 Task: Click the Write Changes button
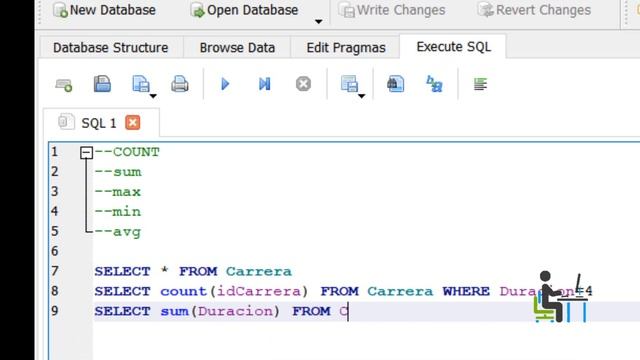[392, 10]
